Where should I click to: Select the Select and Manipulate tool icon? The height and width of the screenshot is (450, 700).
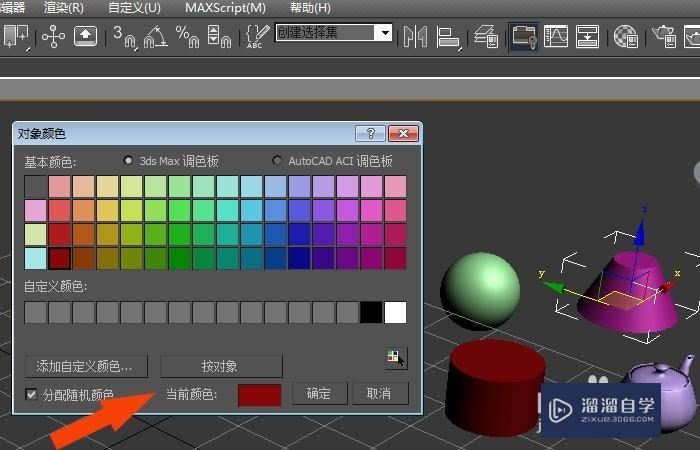(x=54, y=37)
